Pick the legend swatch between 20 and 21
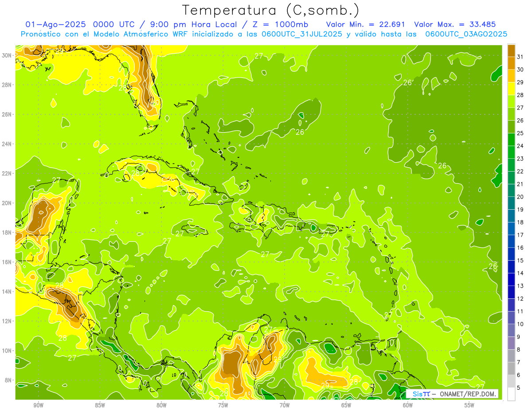 511,190
